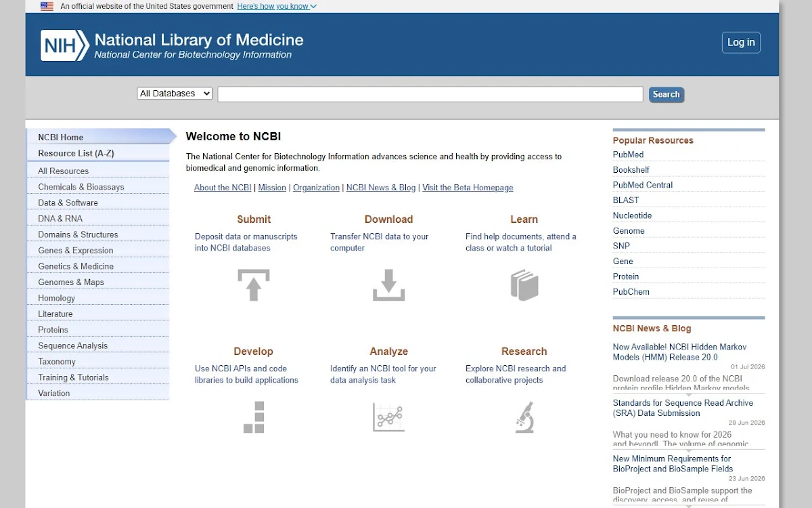The width and height of the screenshot is (812, 508).
Task: Open Proteins category in sidebar
Action: [x=98, y=330]
